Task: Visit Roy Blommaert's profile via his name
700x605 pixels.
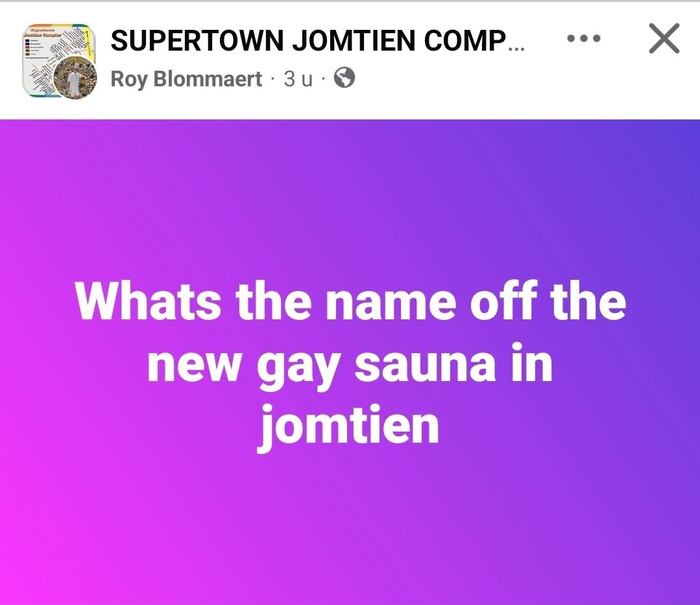Action: pos(186,79)
